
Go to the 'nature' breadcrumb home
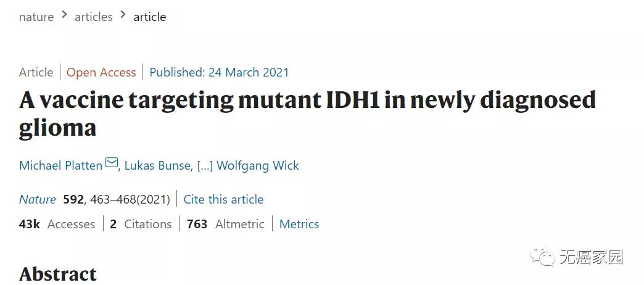(36, 17)
